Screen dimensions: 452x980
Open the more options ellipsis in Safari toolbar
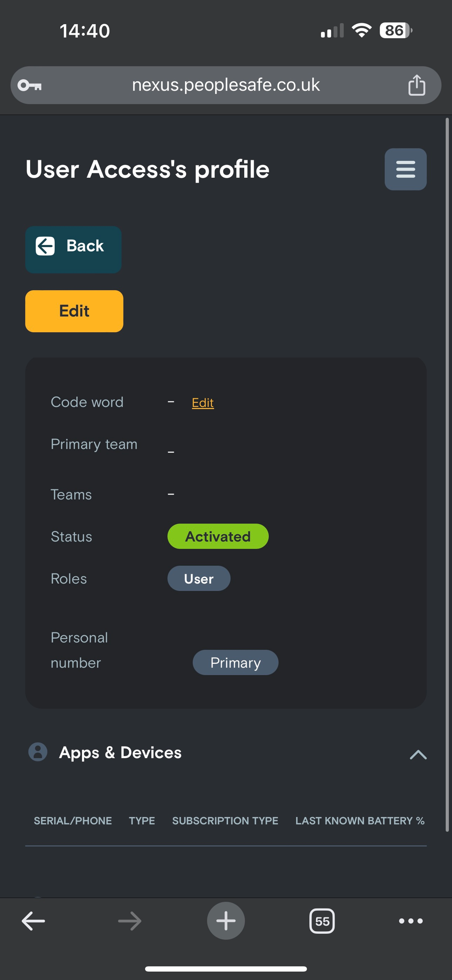coord(410,921)
